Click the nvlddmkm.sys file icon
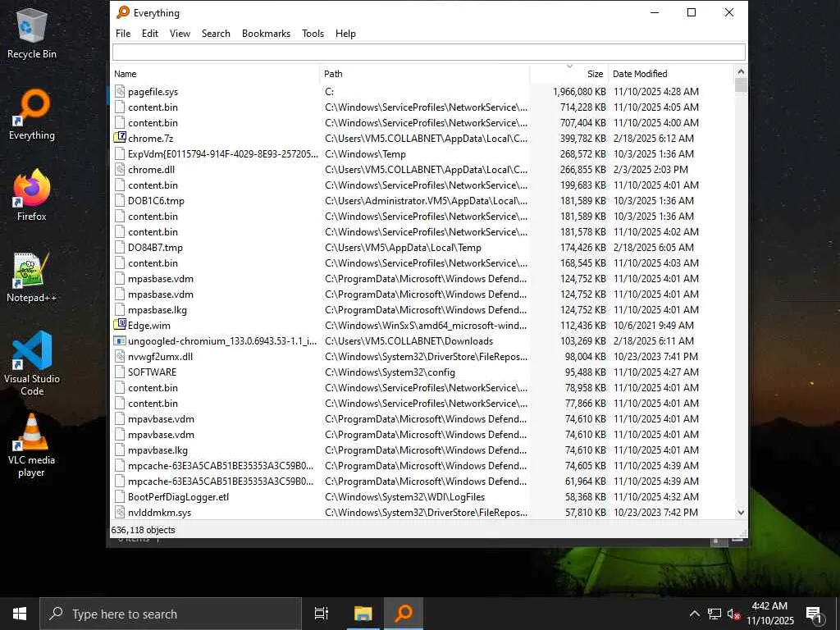The height and width of the screenshot is (630, 840). click(x=120, y=512)
